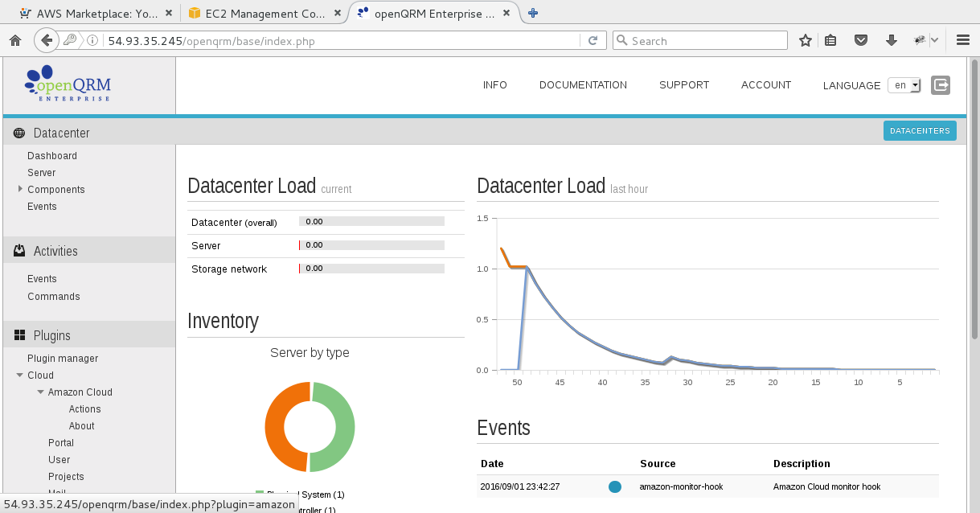Click the Amazon Cloud monitor hook description
The image size is (980, 513).
[826, 486]
